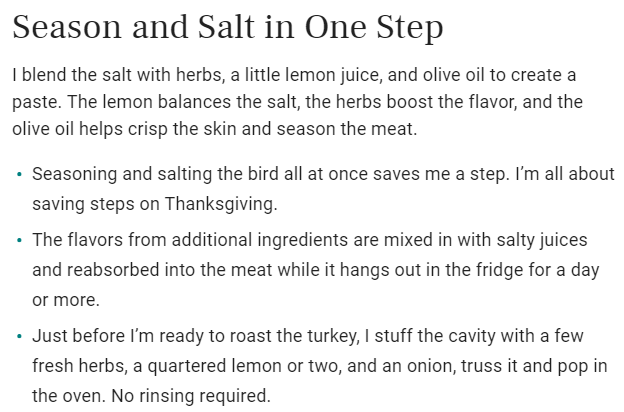
Task: Click the word "Step" in the heading
Action: pos(410,28)
